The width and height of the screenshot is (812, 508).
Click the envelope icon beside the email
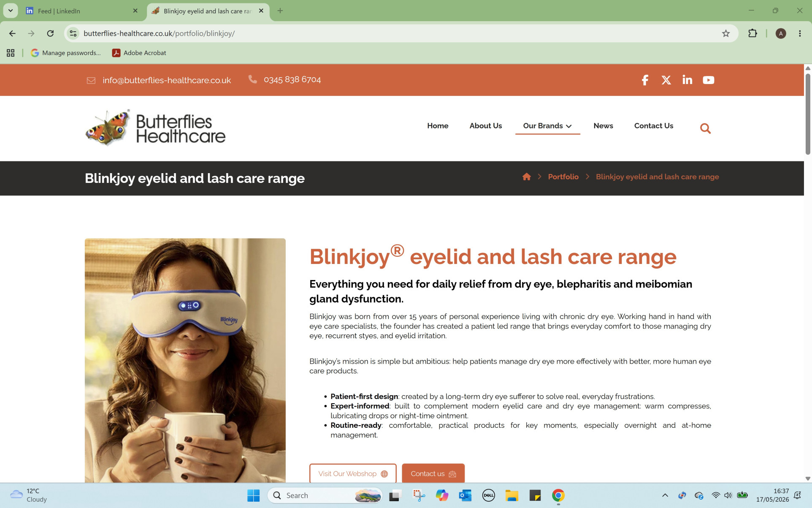91,80
